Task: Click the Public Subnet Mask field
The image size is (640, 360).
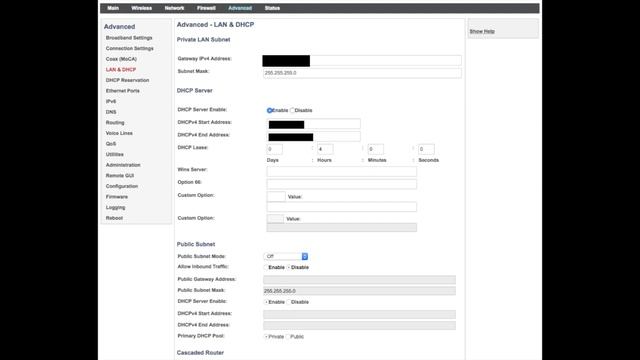Action: 359,291
